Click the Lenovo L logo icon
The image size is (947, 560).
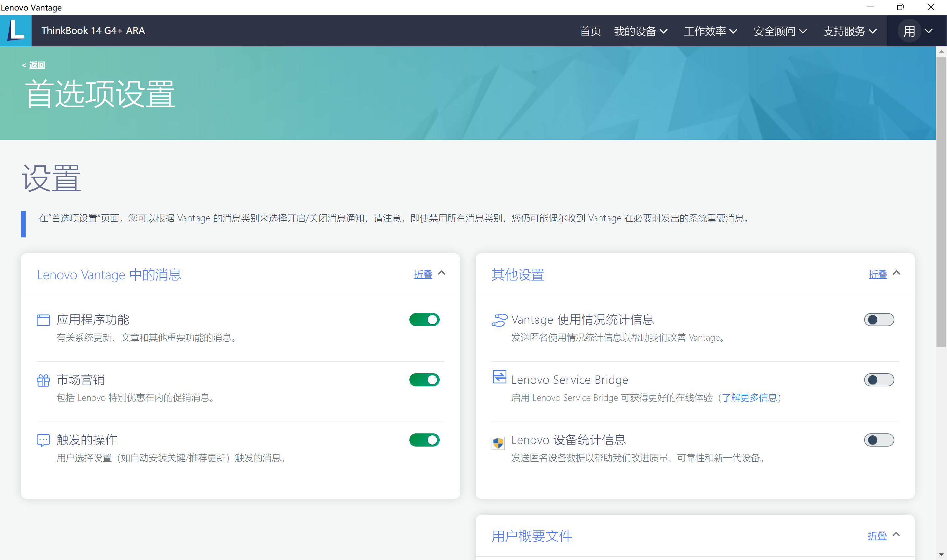pos(16,31)
